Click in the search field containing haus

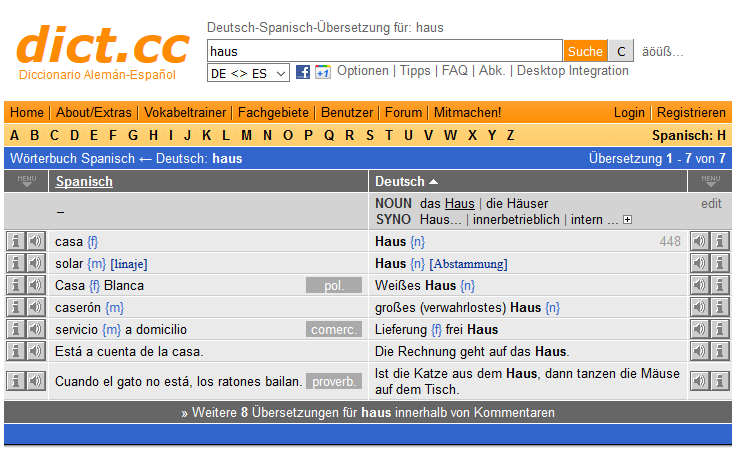(x=384, y=51)
